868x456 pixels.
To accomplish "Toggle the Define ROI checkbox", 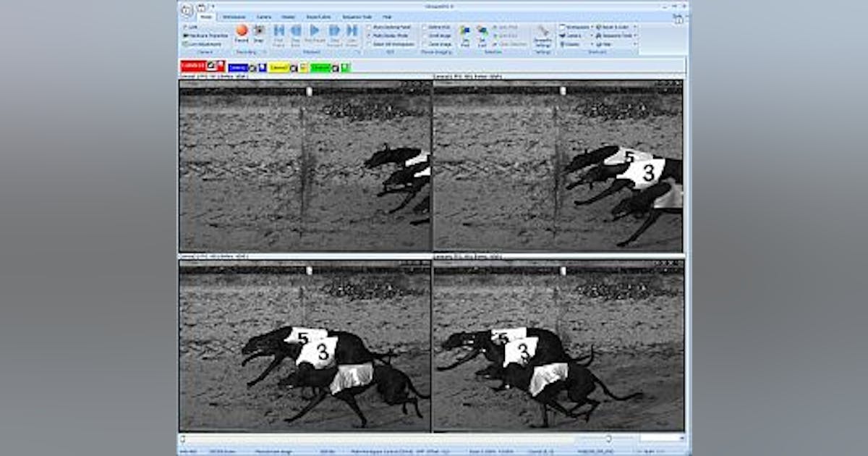I will pos(425,26).
